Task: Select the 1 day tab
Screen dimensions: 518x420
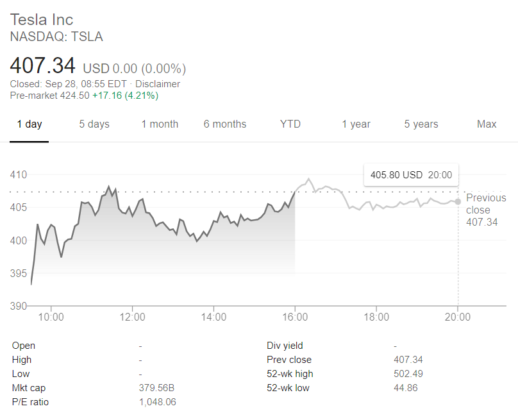Action: pos(29,124)
